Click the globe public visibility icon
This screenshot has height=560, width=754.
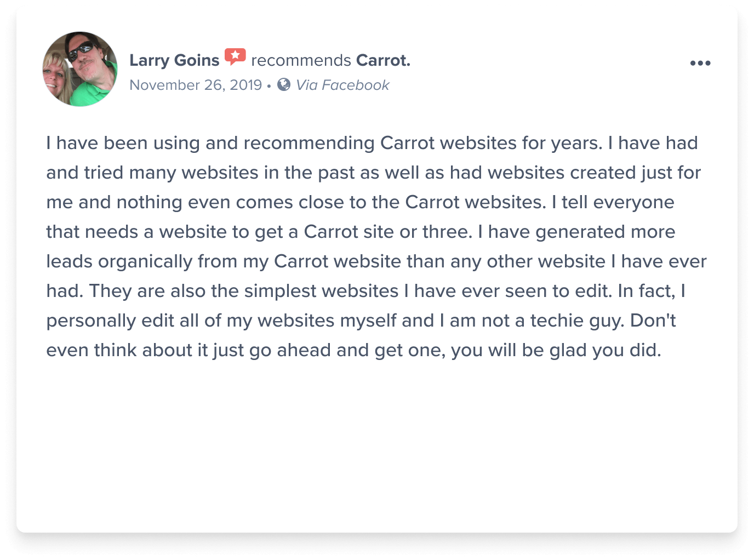(x=284, y=84)
